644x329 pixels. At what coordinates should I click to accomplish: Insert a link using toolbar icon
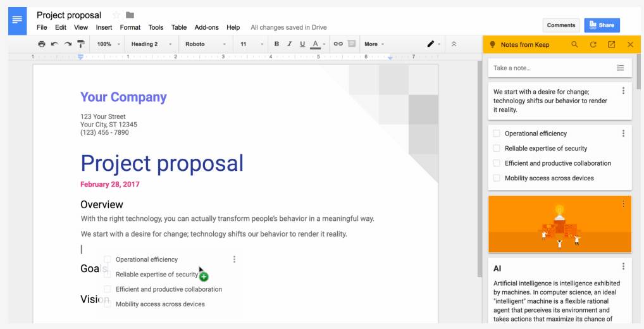point(338,44)
